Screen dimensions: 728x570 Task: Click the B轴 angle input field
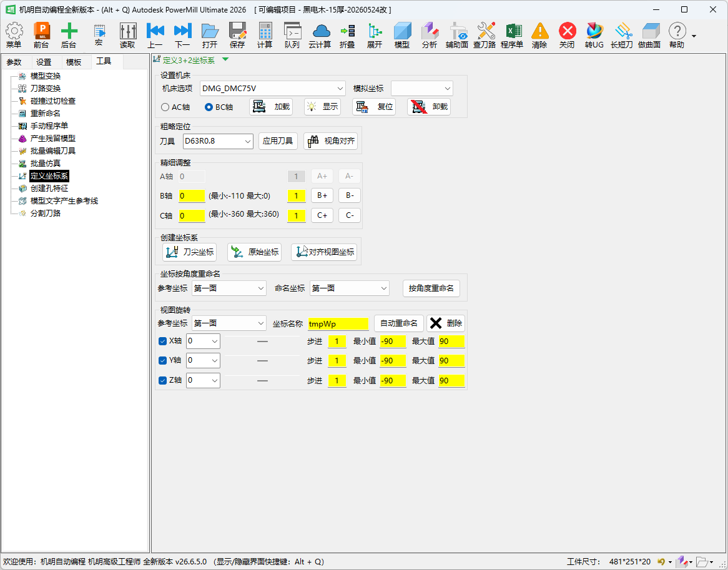(192, 196)
